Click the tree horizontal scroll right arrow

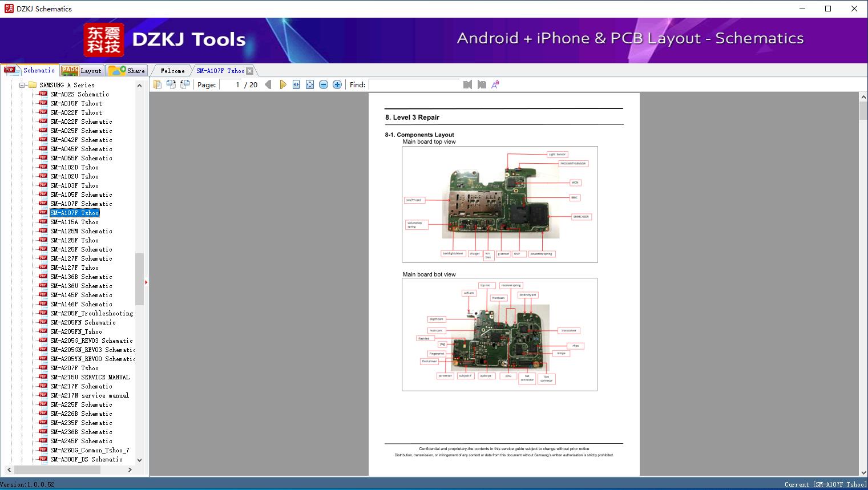pyautogui.click(x=130, y=469)
